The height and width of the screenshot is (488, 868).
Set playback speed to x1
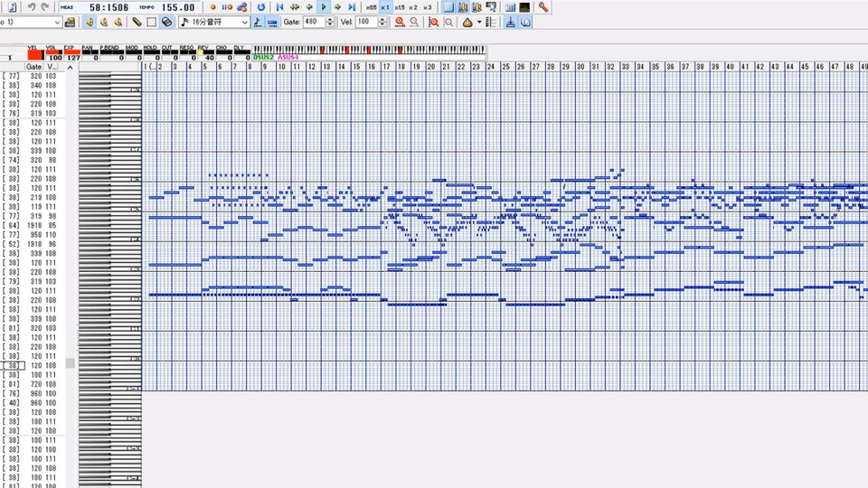385,8
